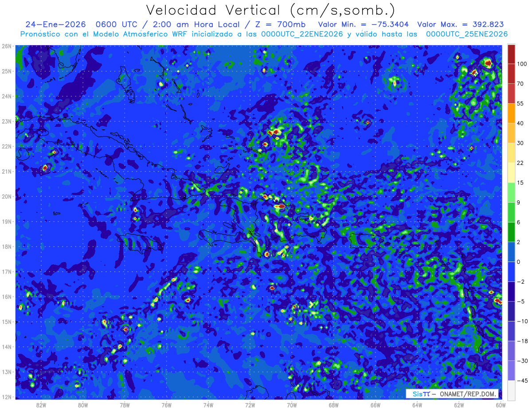Click the "21N" latitude label
This screenshot has width=532, height=411.
[x=7, y=172]
